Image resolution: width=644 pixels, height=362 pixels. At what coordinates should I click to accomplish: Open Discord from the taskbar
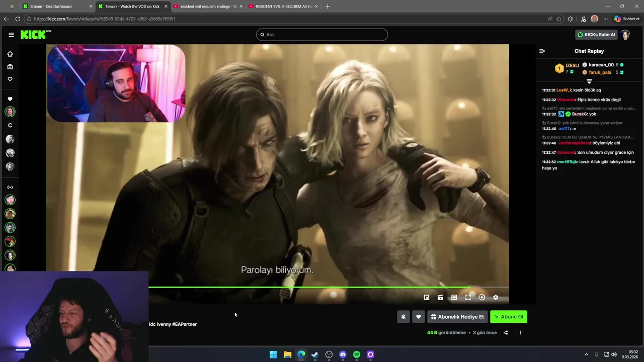point(343,354)
